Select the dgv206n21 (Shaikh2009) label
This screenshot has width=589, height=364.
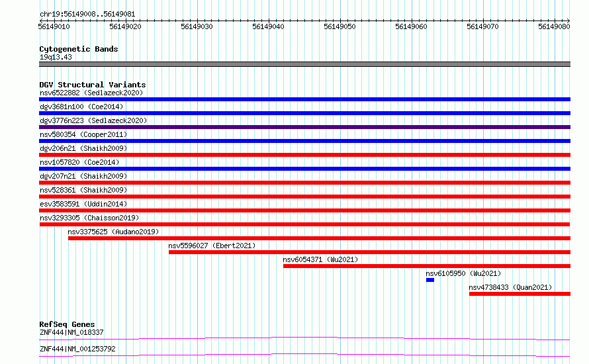83,148
